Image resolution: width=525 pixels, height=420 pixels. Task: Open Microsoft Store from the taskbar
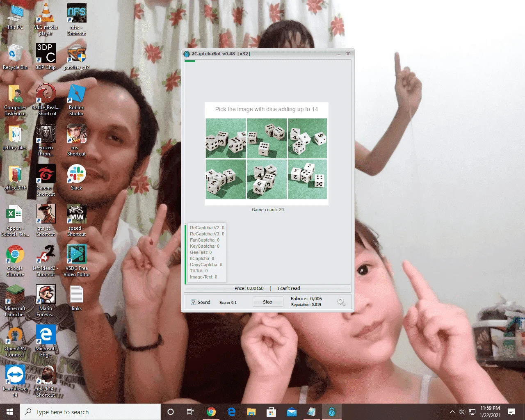pos(272,412)
